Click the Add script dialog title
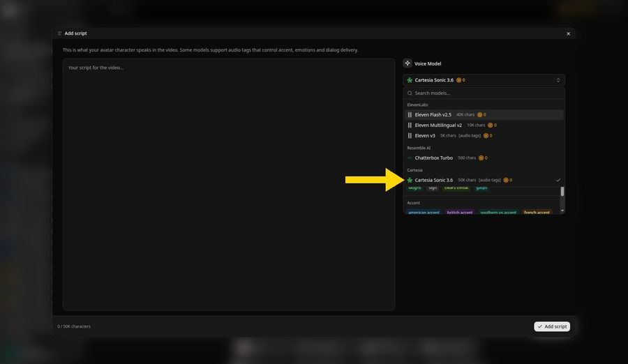 (x=75, y=33)
